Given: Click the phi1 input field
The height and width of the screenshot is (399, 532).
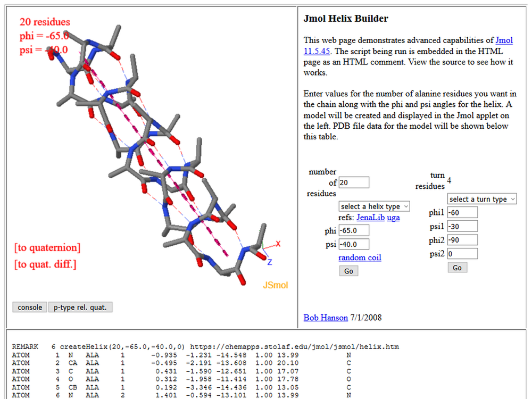Looking at the screenshot, I should pos(462,212).
